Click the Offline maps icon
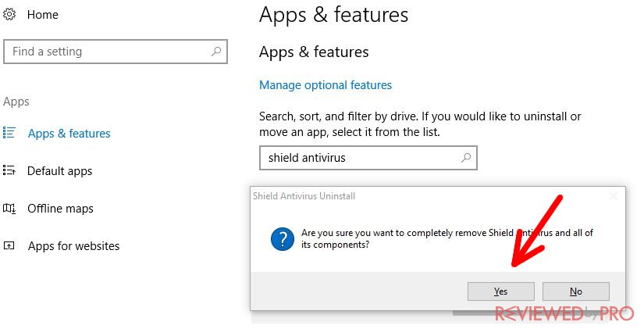Image resolution: width=644 pixels, height=329 pixels. [9, 208]
